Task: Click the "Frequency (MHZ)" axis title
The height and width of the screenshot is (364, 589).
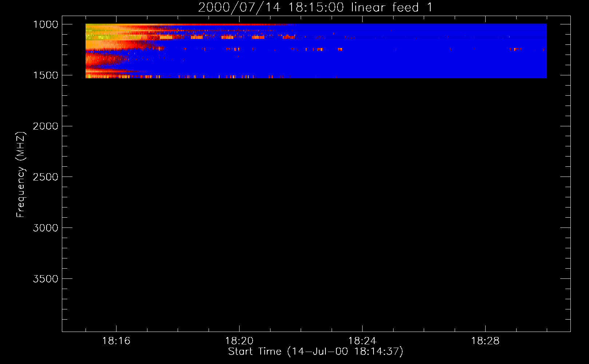Action: 21,175
